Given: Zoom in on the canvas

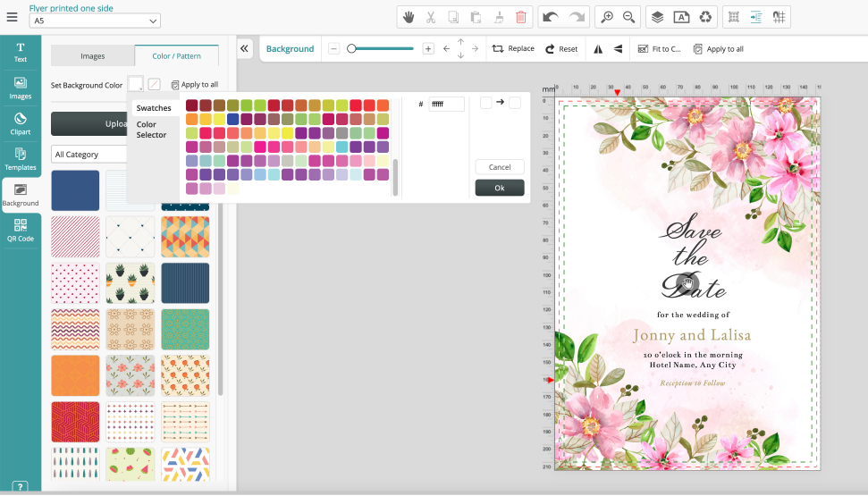Looking at the screenshot, I should (607, 17).
